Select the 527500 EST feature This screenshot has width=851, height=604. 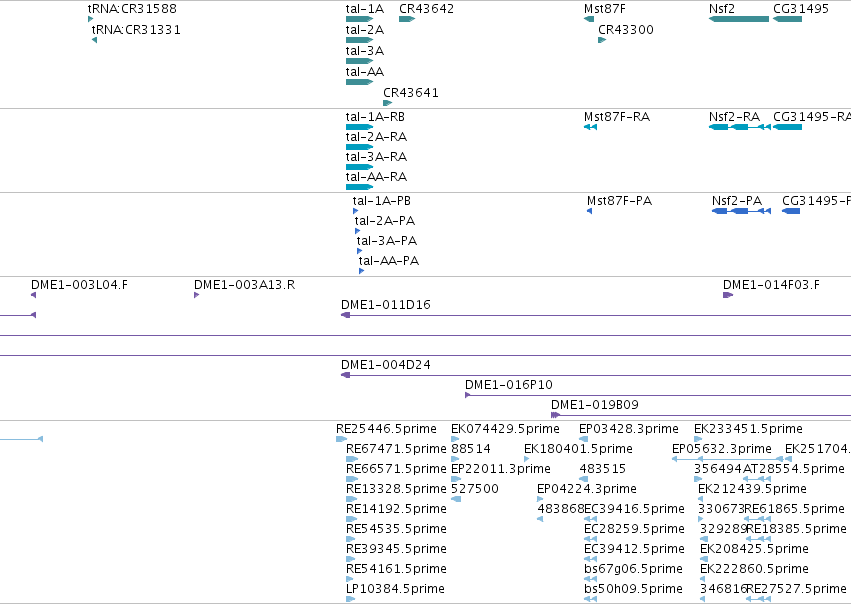456,499
